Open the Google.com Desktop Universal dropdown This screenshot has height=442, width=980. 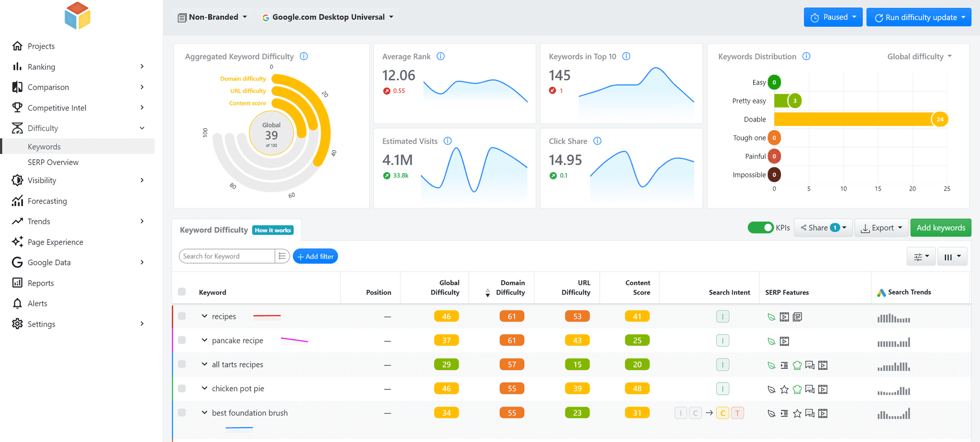coord(328,17)
